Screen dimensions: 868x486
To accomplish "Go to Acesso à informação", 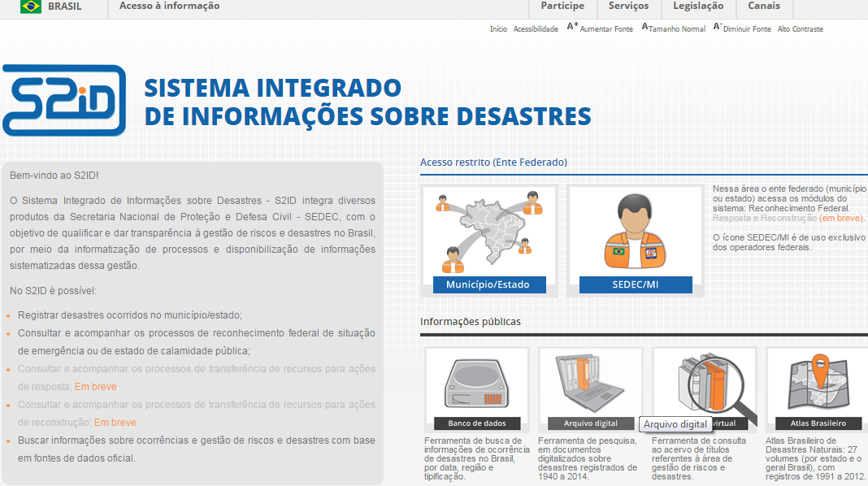I will click(169, 7).
